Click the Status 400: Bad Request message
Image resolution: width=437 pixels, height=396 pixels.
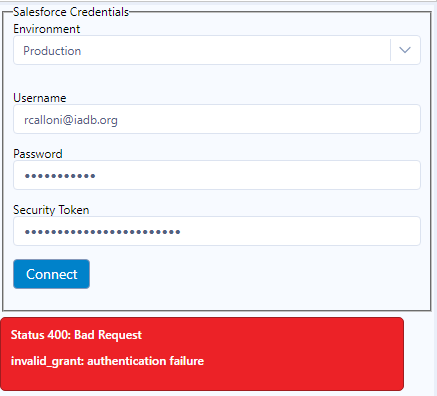[x=76, y=335]
